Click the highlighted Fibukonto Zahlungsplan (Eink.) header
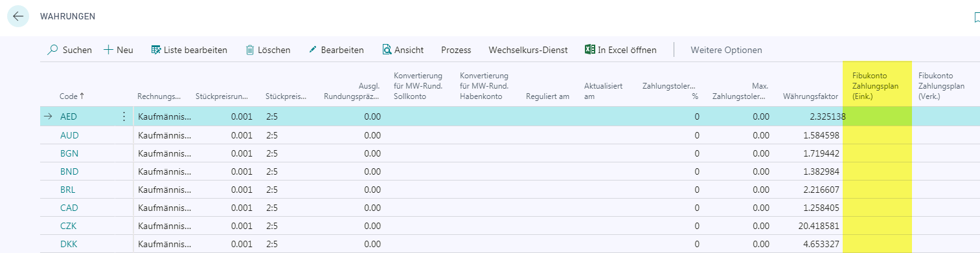The height and width of the screenshot is (253, 980). (x=877, y=85)
